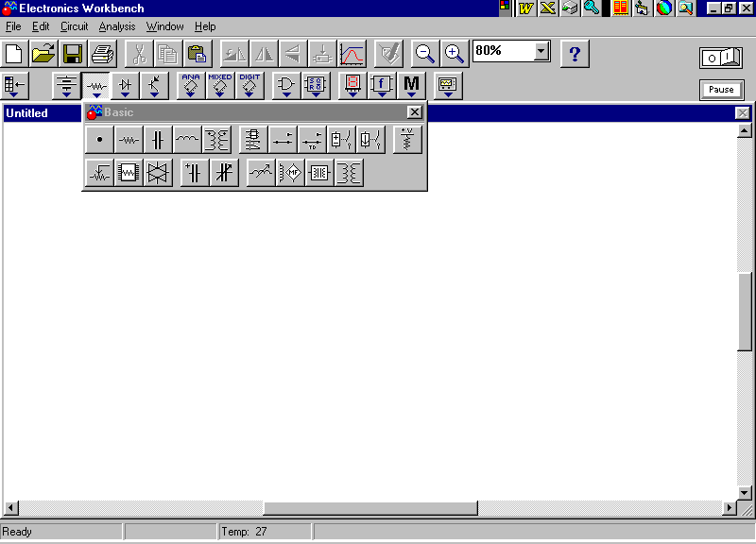Open the Miscellaneous M parts bin
The image size is (756, 544).
pyautogui.click(x=411, y=85)
